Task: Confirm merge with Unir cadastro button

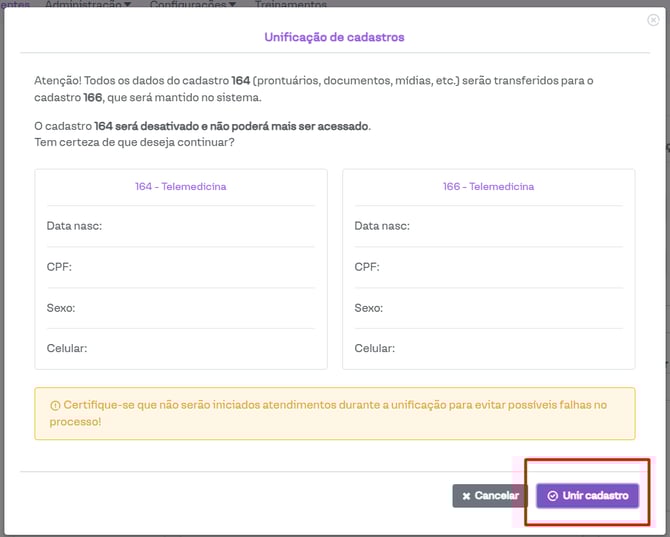Action: click(x=587, y=496)
